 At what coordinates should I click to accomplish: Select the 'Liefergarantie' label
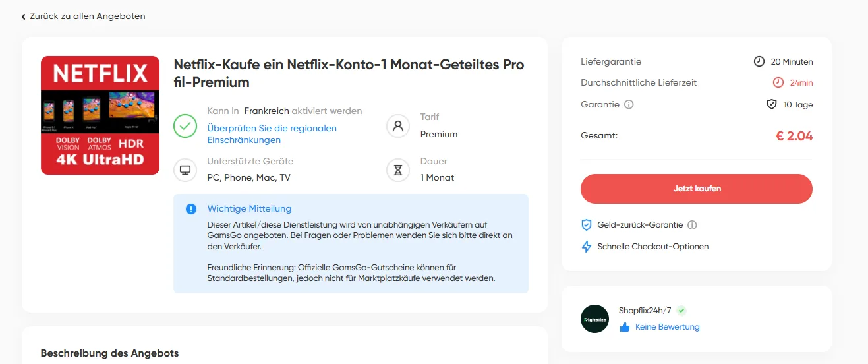[x=611, y=61]
